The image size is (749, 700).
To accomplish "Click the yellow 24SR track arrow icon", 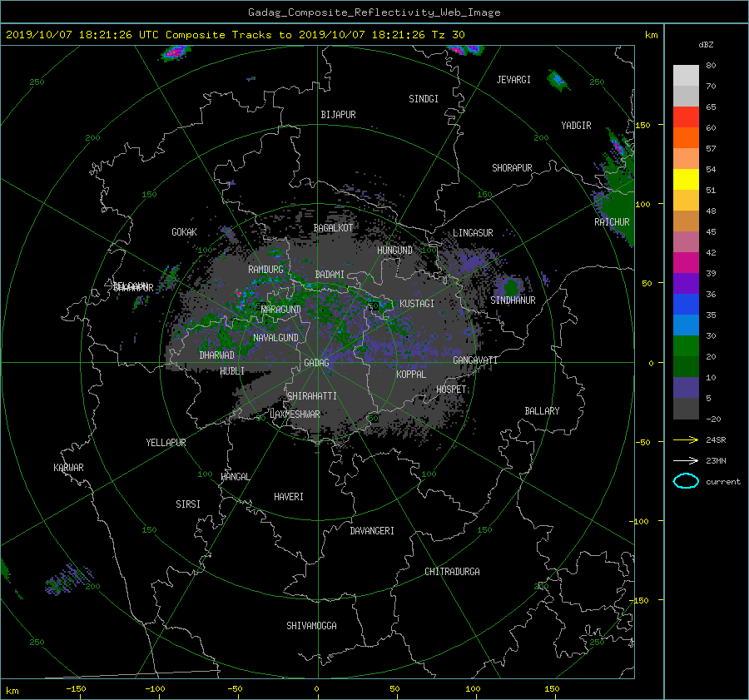I will (x=686, y=439).
